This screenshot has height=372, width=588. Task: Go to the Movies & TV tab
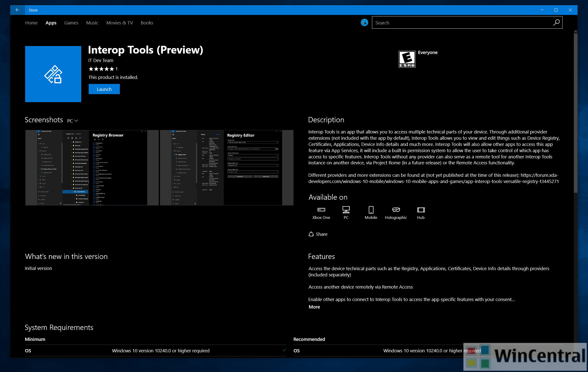pyautogui.click(x=119, y=23)
